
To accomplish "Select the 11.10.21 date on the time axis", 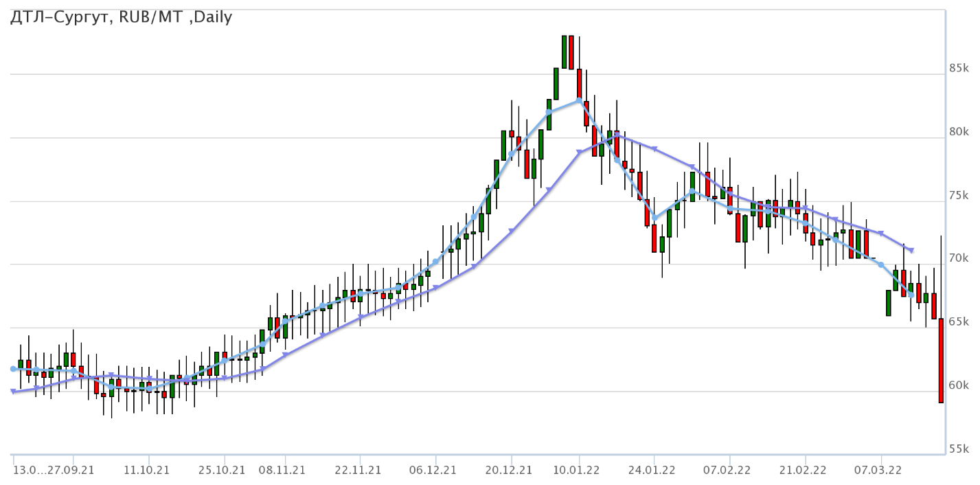I will point(149,470).
